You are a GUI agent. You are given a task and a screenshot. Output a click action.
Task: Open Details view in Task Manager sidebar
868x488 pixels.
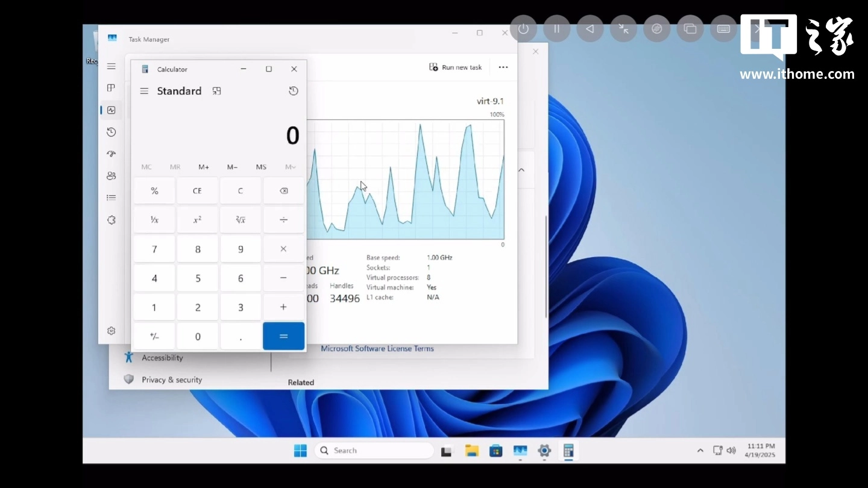coord(111,197)
